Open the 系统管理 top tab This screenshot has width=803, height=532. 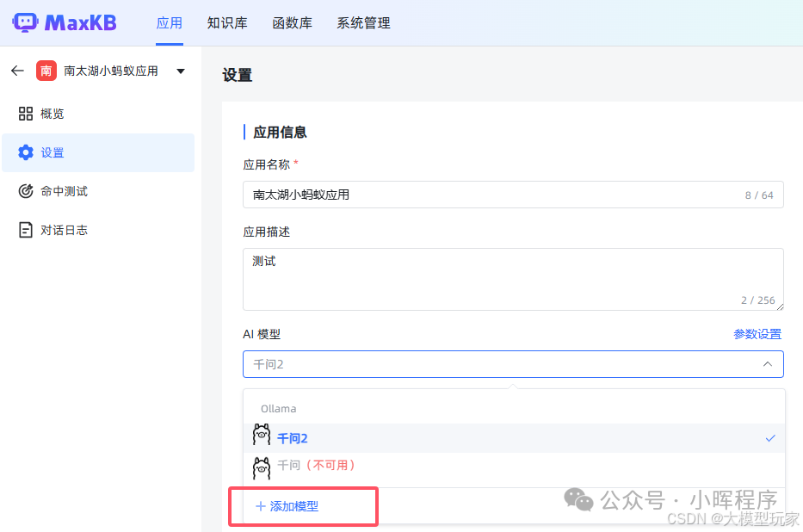[363, 23]
